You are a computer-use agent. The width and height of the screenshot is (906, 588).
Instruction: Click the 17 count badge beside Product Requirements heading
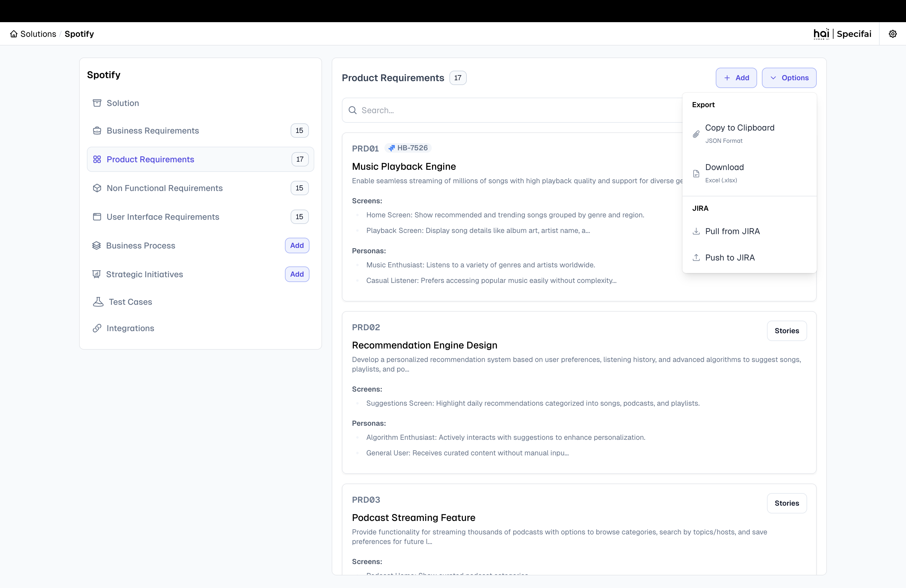click(x=458, y=78)
